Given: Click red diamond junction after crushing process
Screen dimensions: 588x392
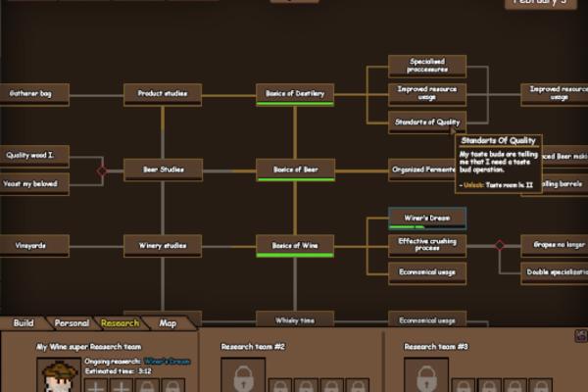Looking at the screenshot, I should pyautogui.click(x=500, y=245).
